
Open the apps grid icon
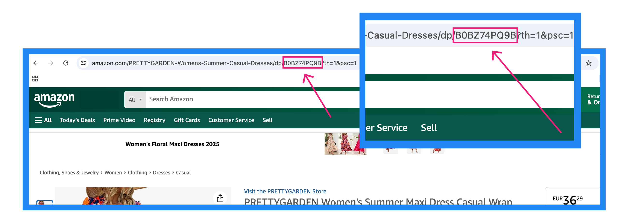tap(35, 79)
